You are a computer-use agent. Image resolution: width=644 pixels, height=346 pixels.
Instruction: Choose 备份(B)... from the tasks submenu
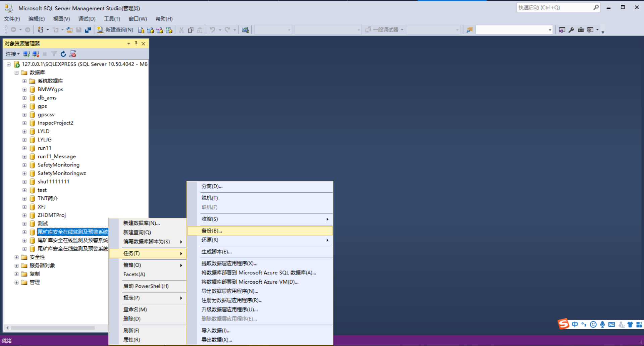click(260, 231)
